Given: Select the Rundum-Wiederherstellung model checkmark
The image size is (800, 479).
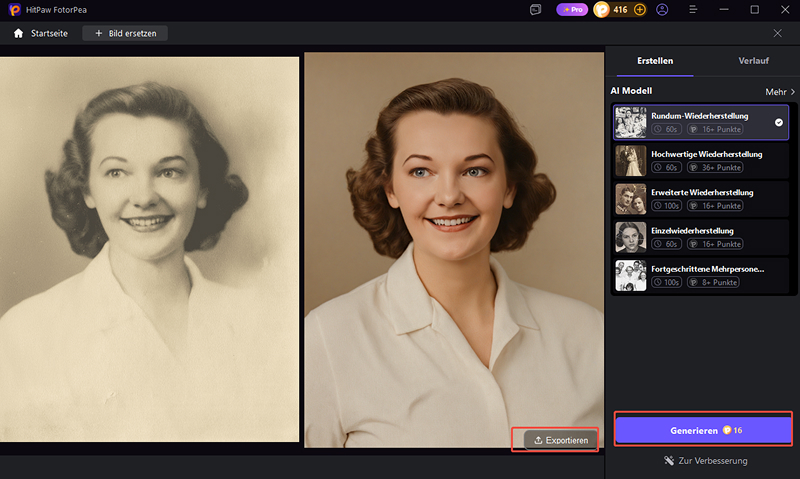Looking at the screenshot, I should [x=779, y=122].
